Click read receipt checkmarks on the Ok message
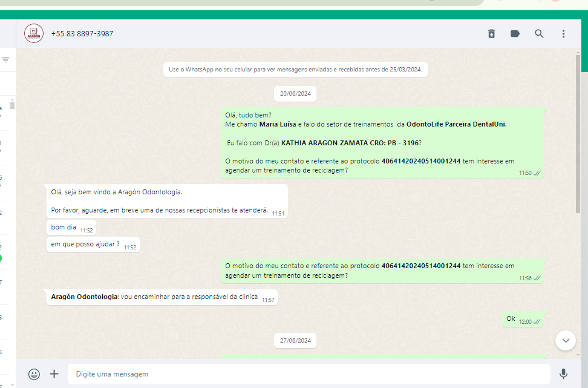 coord(537,321)
